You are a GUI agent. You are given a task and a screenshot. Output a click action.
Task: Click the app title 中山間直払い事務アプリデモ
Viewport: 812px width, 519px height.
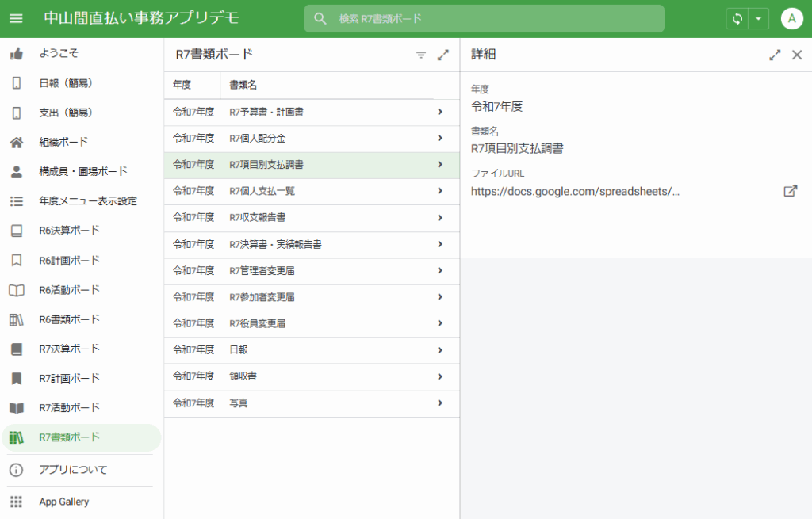tap(141, 18)
